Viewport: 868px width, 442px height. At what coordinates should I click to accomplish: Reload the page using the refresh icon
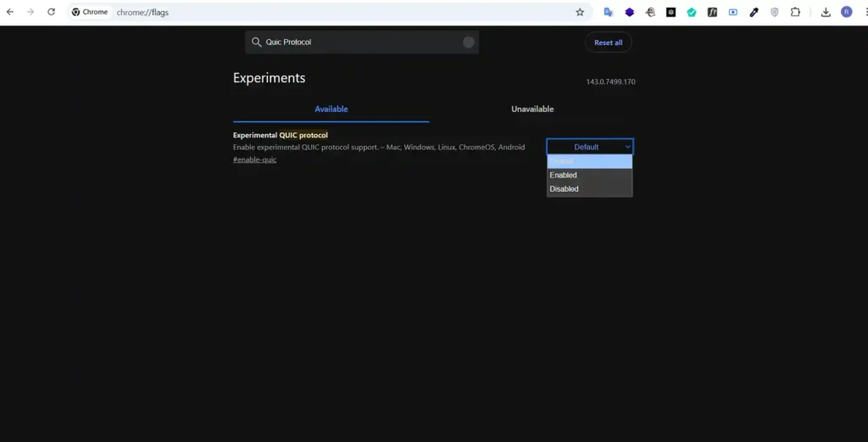(51, 12)
